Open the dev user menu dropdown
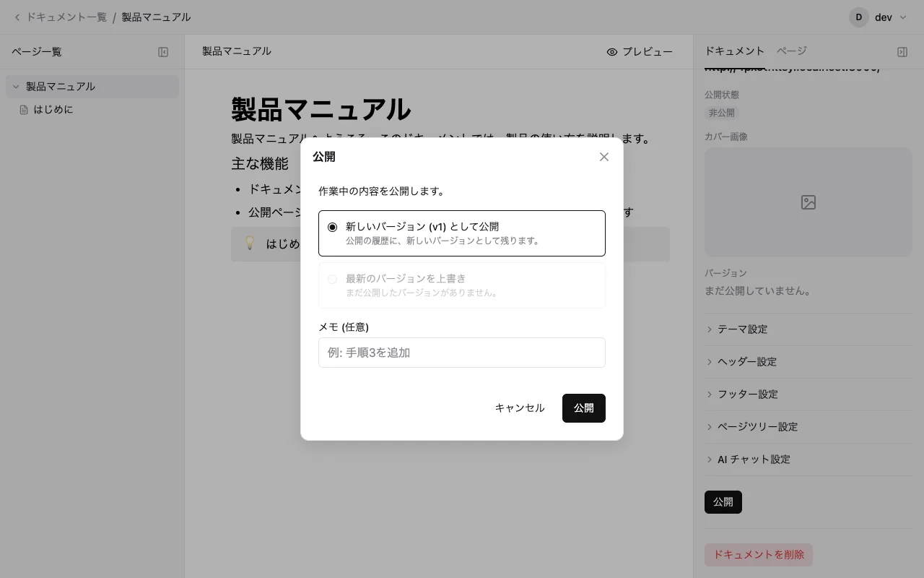 click(879, 17)
